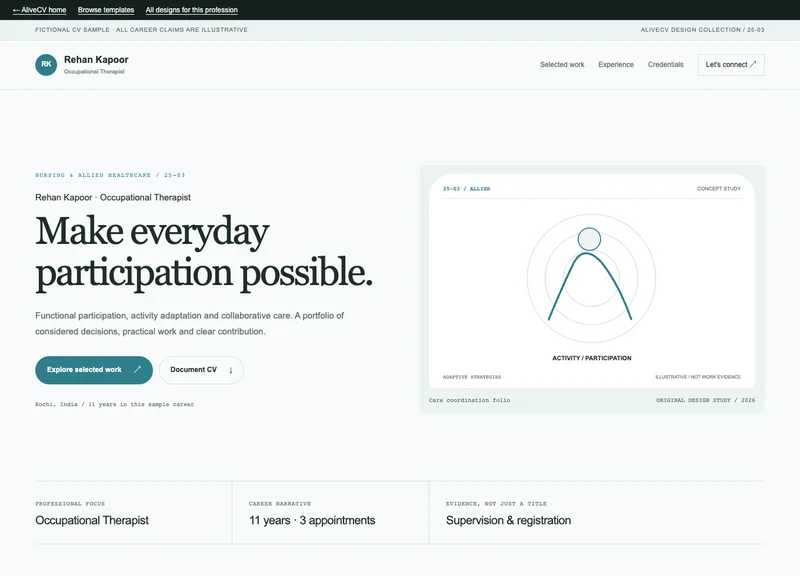The image size is (800, 576).
Task: Click 'ALIVECV DESIGN COLLECTION / 25-03' text
Action: point(702,30)
